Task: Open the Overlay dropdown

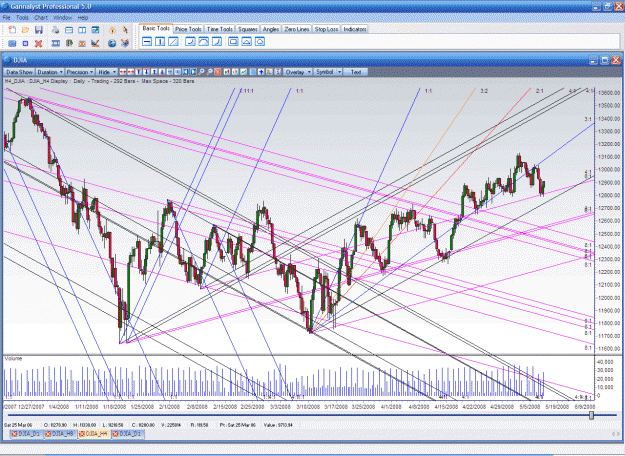Action: tap(297, 72)
